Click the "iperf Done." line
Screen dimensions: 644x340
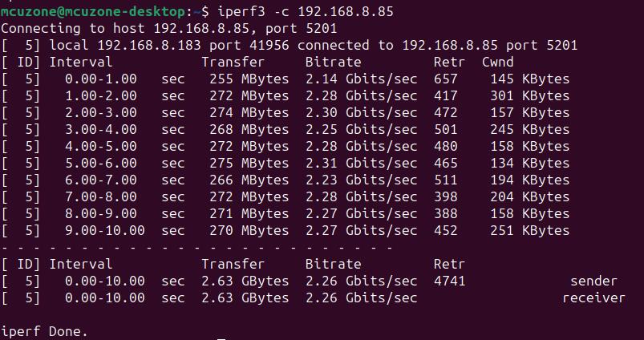pyautogui.click(x=44, y=331)
